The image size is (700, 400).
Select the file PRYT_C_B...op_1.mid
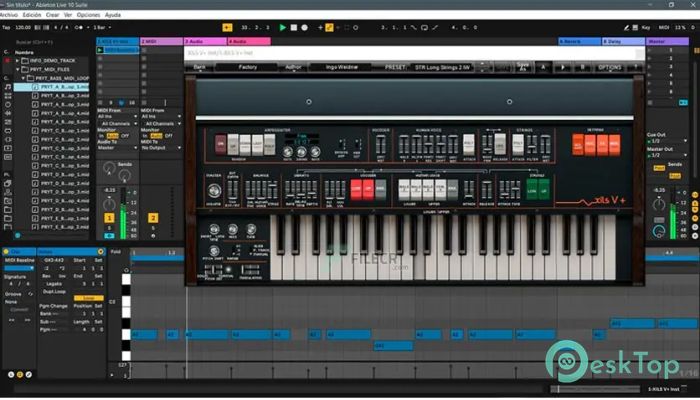coord(61,131)
